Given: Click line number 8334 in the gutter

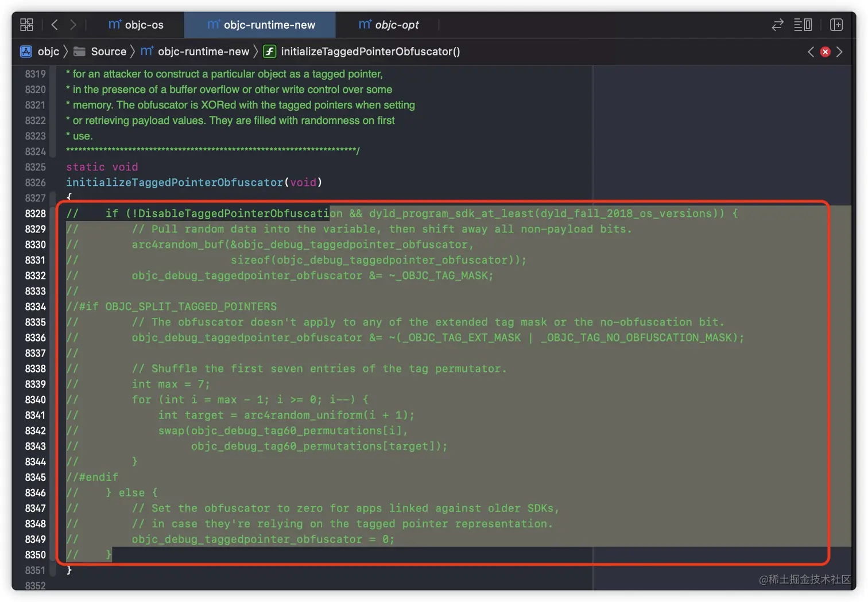Looking at the screenshot, I should (35, 306).
